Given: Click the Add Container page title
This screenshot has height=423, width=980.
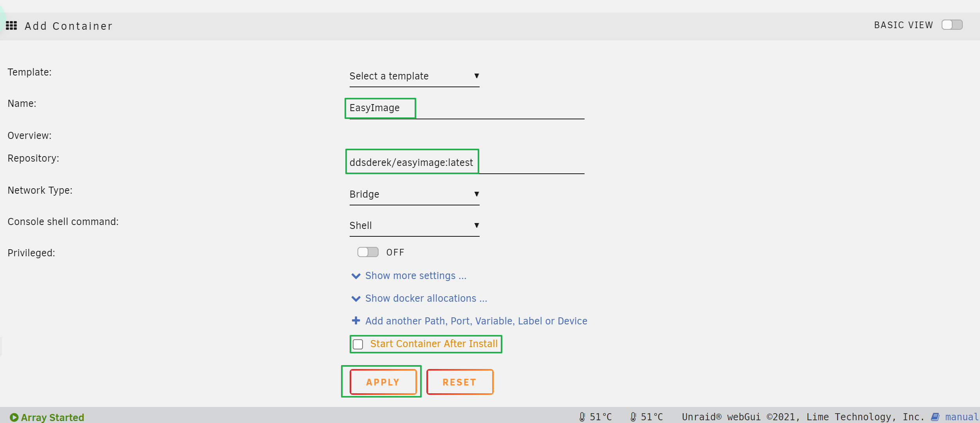Looking at the screenshot, I should 69,26.
